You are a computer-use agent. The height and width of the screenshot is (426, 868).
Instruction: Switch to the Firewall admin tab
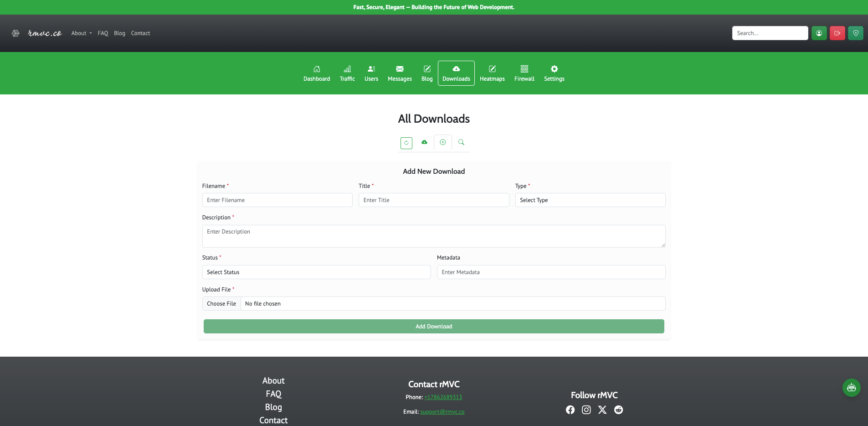(x=524, y=73)
